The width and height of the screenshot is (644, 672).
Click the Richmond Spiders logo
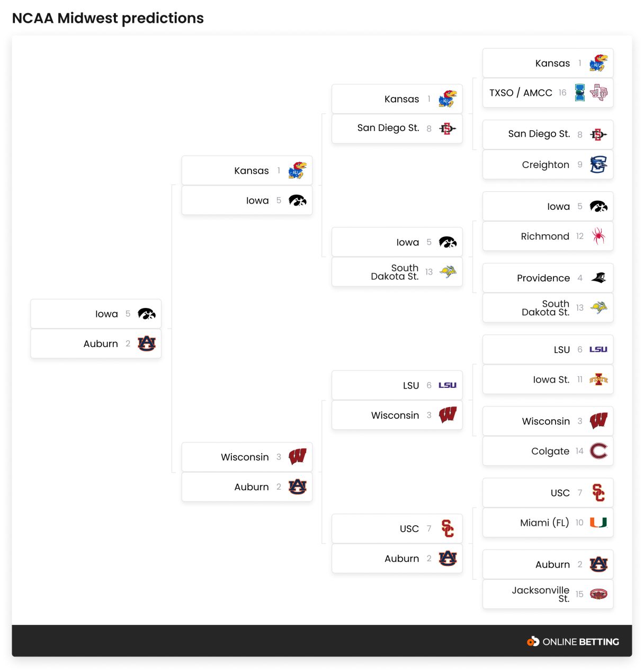[598, 236]
